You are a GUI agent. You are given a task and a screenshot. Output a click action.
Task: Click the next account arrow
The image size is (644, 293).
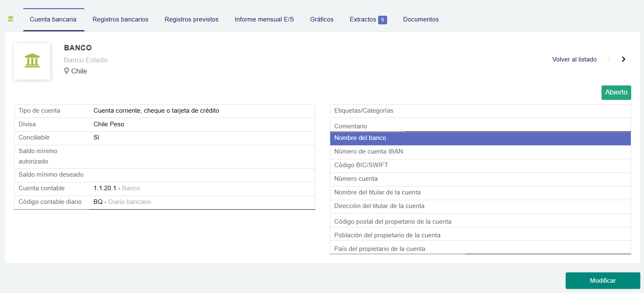pos(623,59)
